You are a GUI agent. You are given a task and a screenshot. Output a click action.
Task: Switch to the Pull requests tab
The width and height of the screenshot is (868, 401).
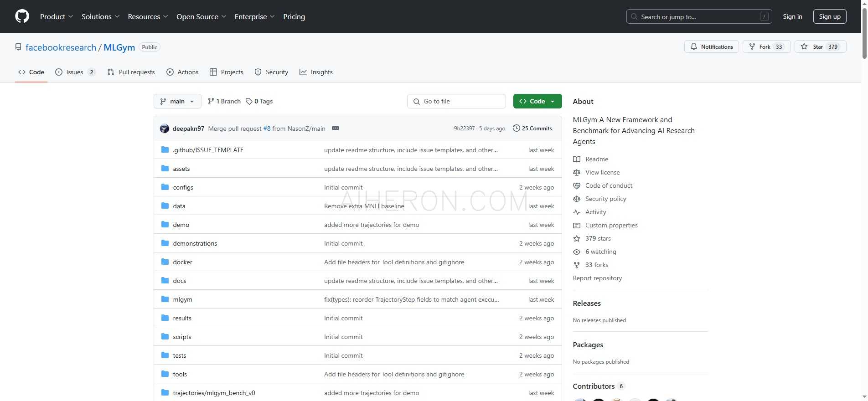pyautogui.click(x=131, y=72)
